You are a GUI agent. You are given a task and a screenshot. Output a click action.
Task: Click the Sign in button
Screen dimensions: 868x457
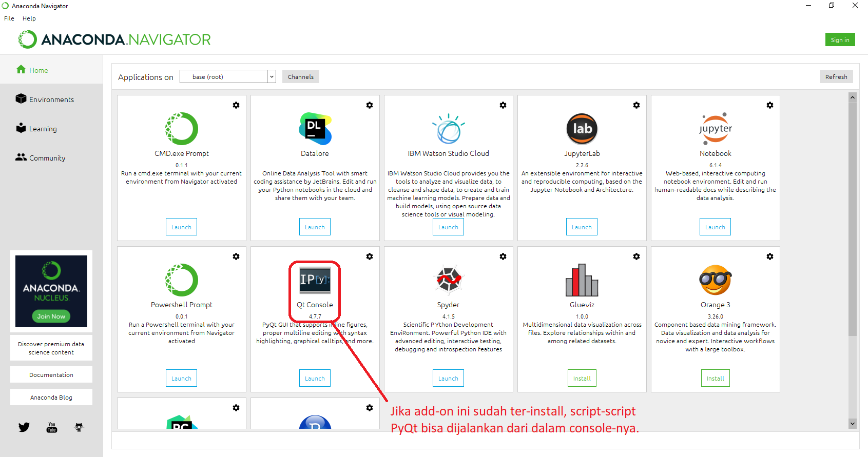pyautogui.click(x=840, y=39)
